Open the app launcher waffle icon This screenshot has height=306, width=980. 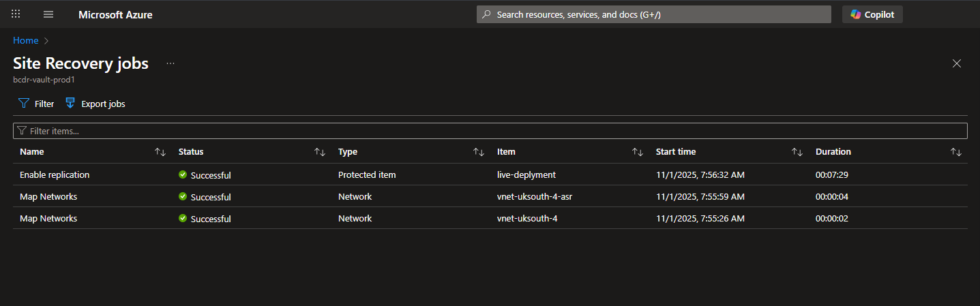[x=16, y=14]
